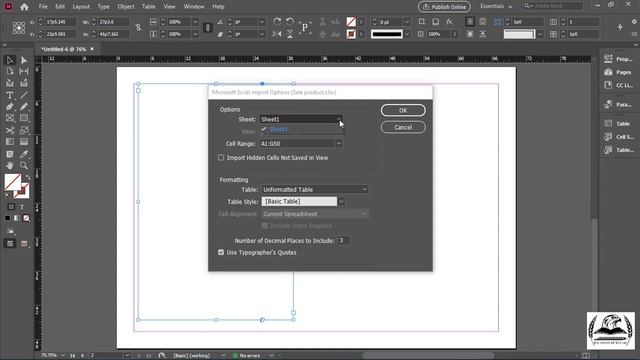Click the reference point locator grid
Image resolution: width=640 pixels, height=360 pixels.
pos(19,28)
